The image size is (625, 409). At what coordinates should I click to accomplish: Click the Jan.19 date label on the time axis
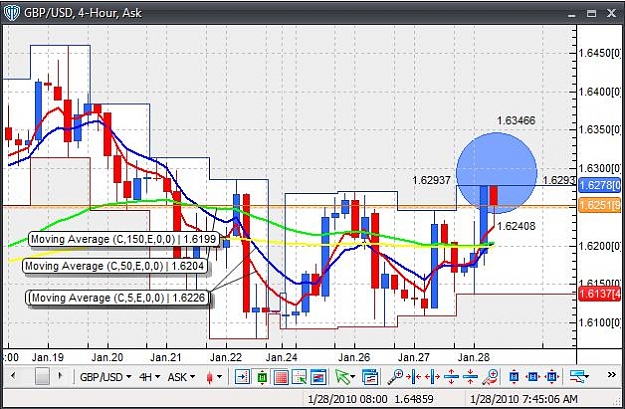(47, 357)
